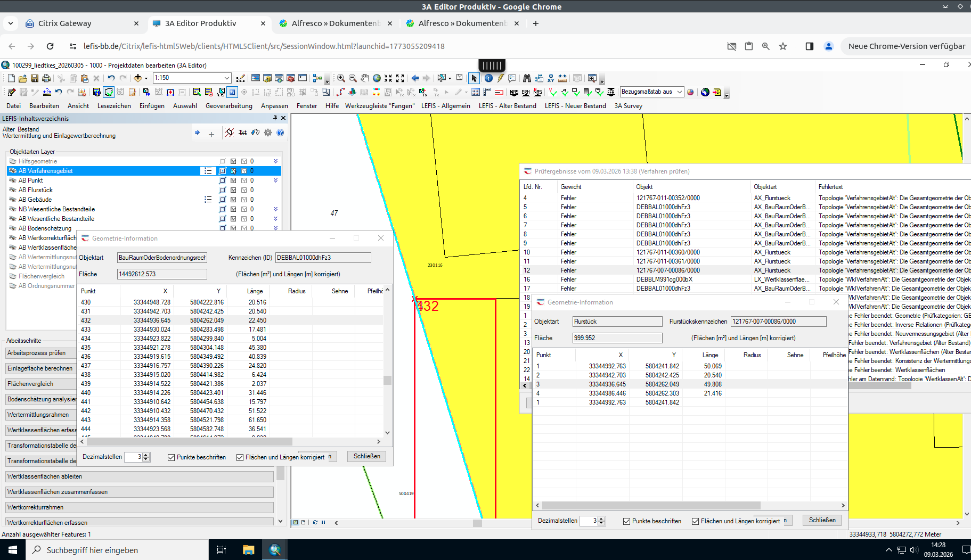Open the map scale 1:150 dropdown
Image resolution: width=971 pixels, height=560 pixels.
click(x=227, y=78)
